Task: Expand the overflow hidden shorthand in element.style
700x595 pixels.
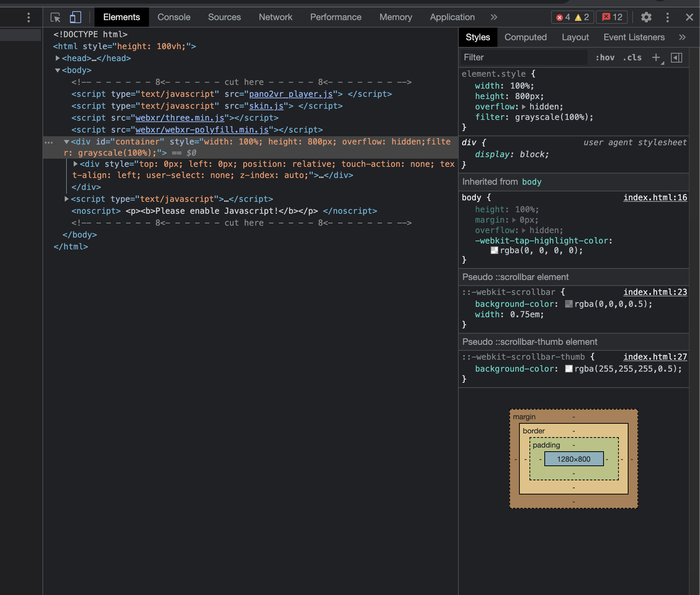Action: click(524, 107)
